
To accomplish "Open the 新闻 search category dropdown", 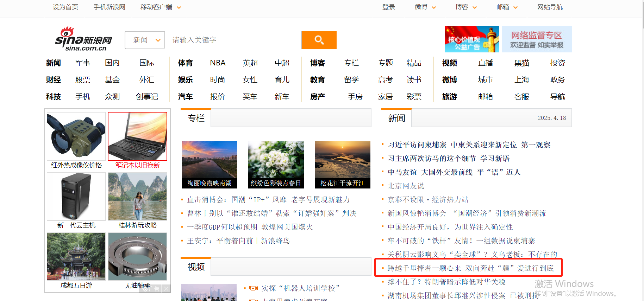I will pos(145,40).
